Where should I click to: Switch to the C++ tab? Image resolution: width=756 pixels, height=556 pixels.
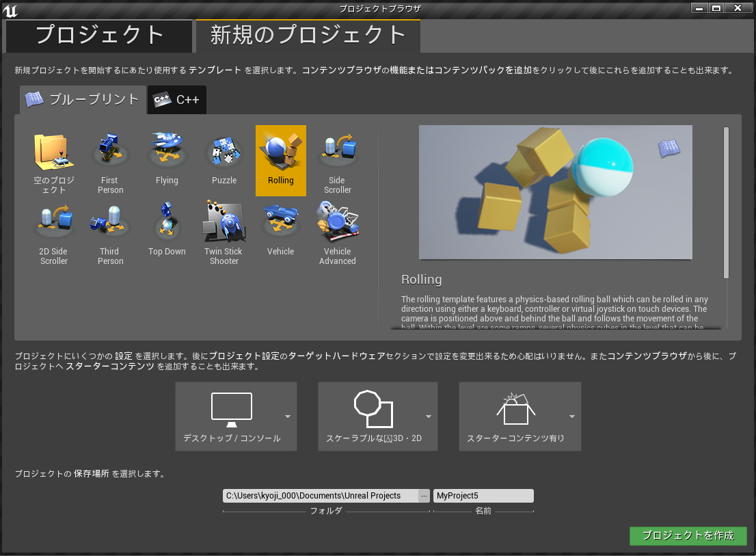pyautogui.click(x=178, y=100)
